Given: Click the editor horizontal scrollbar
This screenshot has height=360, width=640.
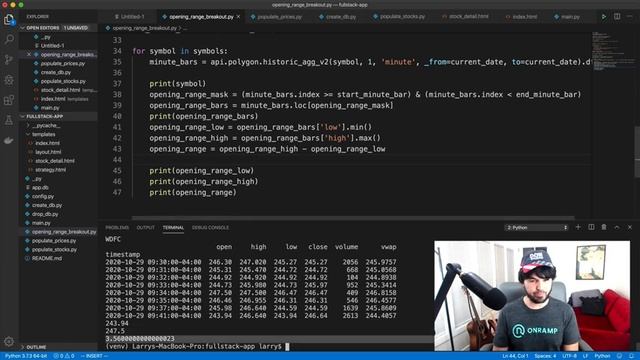Looking at the screenshot, I should click(x=353, y=218).
